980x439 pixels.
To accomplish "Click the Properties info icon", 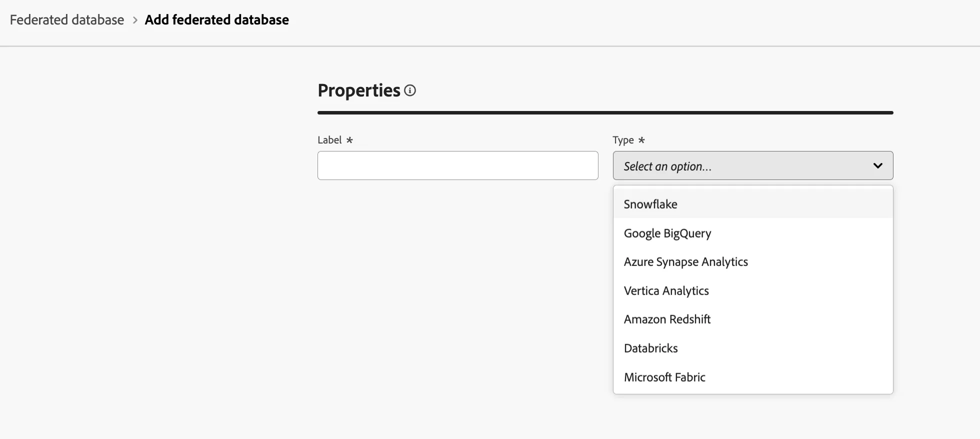I will [410, 90].
